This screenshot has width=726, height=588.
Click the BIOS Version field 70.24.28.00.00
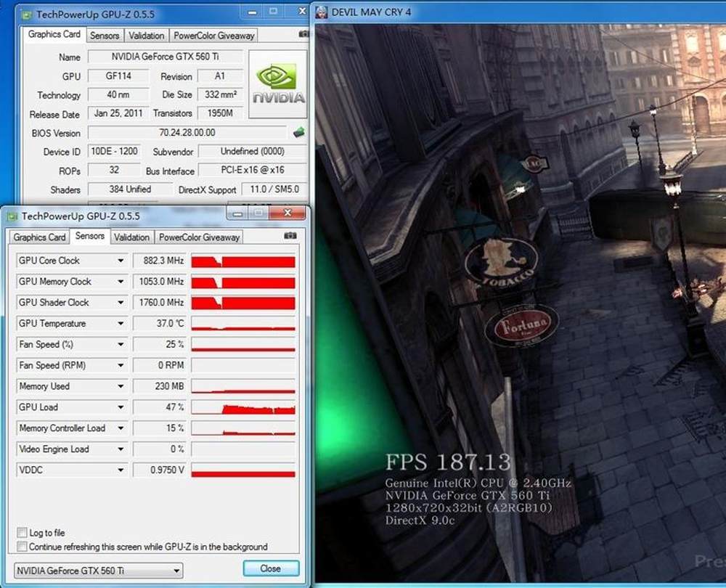pos(187,132)
